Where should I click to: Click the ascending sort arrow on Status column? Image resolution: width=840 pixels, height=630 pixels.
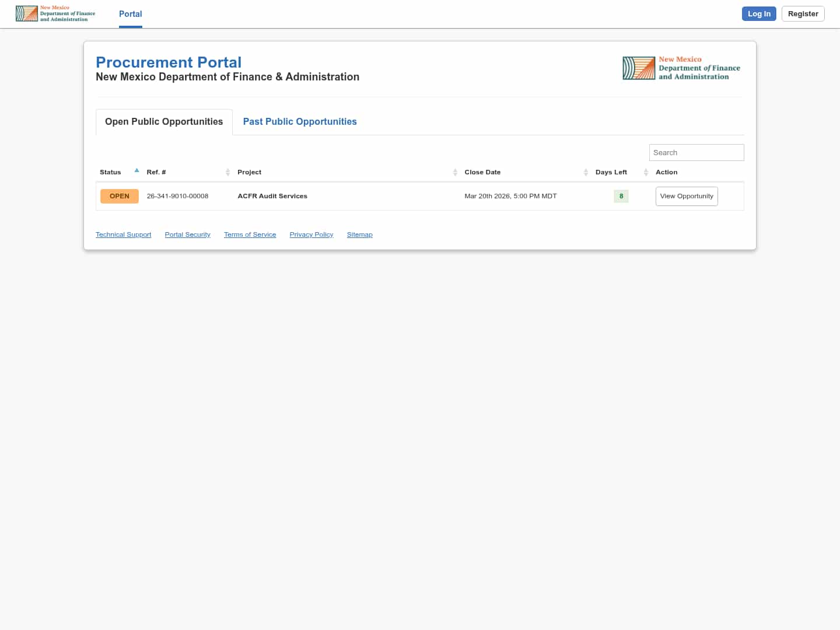pyautogui.click(x=136, y=170)
